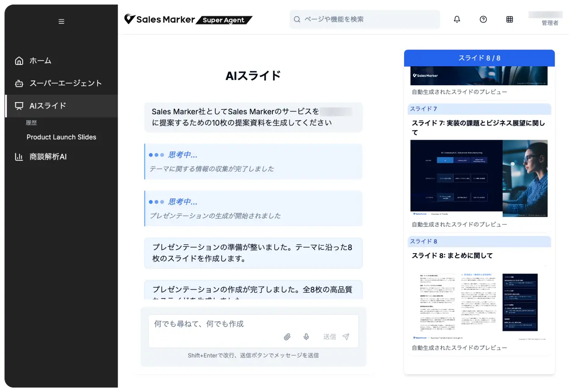The image size is (573, 392).
Task: Click the partially visible top slide thumbnail
Action: click(x=479, y=76)
